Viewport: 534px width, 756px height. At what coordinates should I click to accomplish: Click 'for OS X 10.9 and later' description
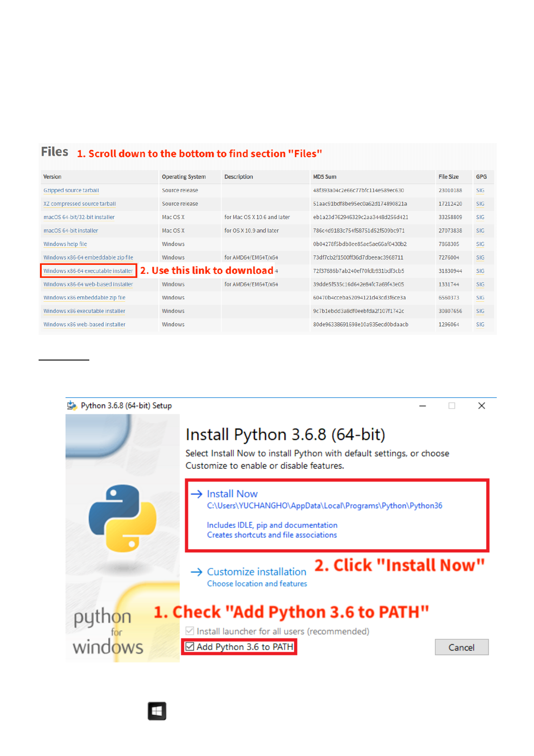point(251,231)
